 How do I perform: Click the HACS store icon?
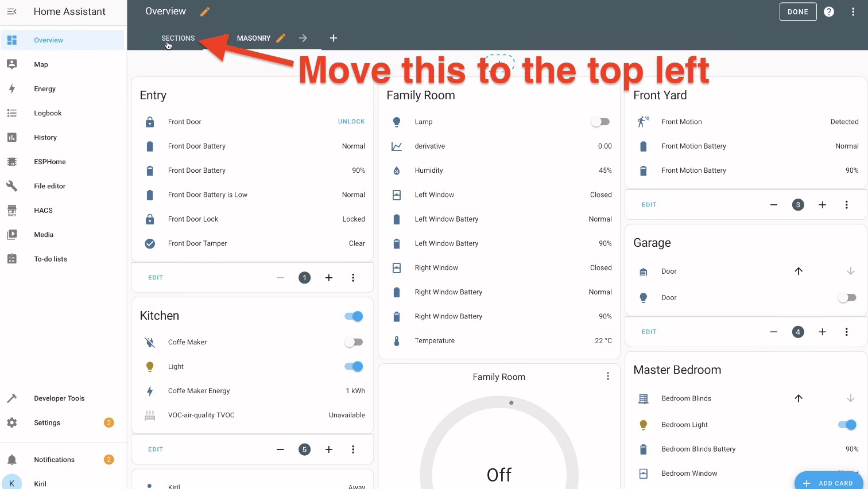[x=11, y=210]
